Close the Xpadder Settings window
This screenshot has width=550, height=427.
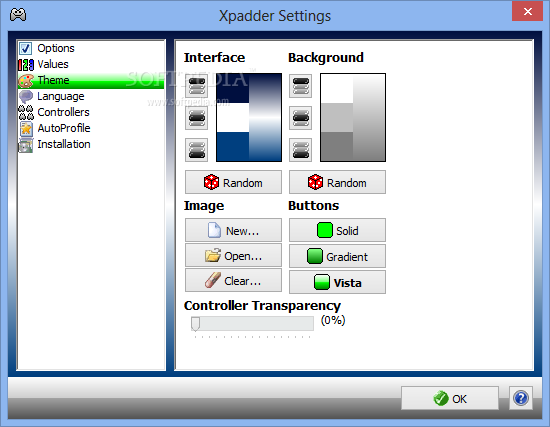pos(527,12)
